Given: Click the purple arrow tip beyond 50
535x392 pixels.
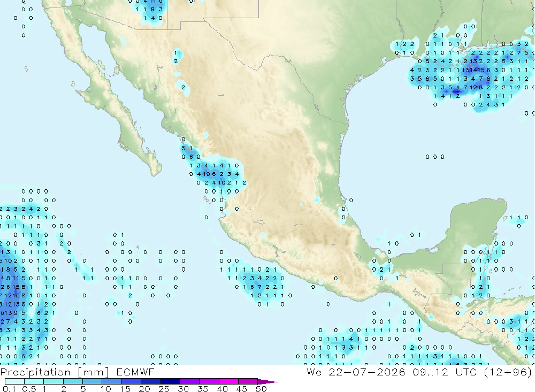Looking at the screenshot, I should click(x=267, y=382).
